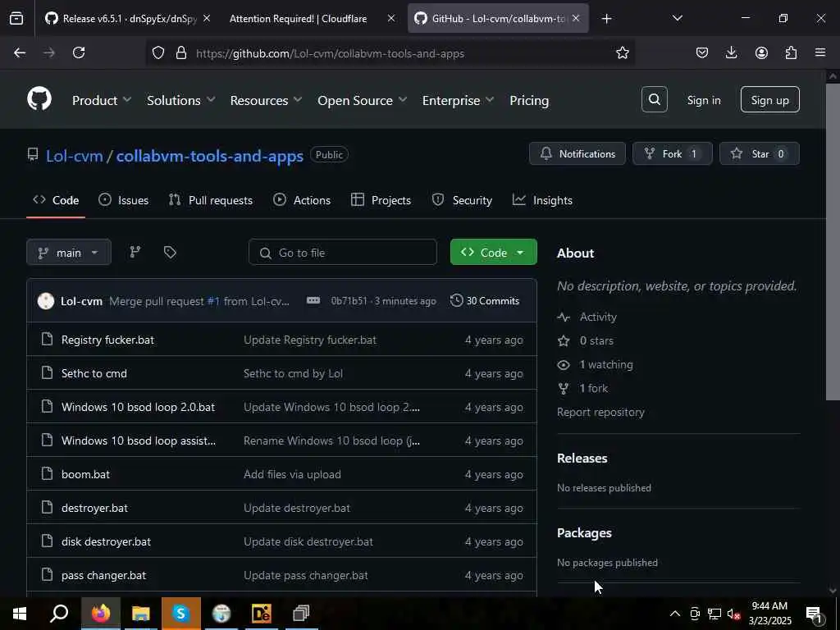840x630 pixels.
Task: Click the site padlock icon
Action: point(181,53)
